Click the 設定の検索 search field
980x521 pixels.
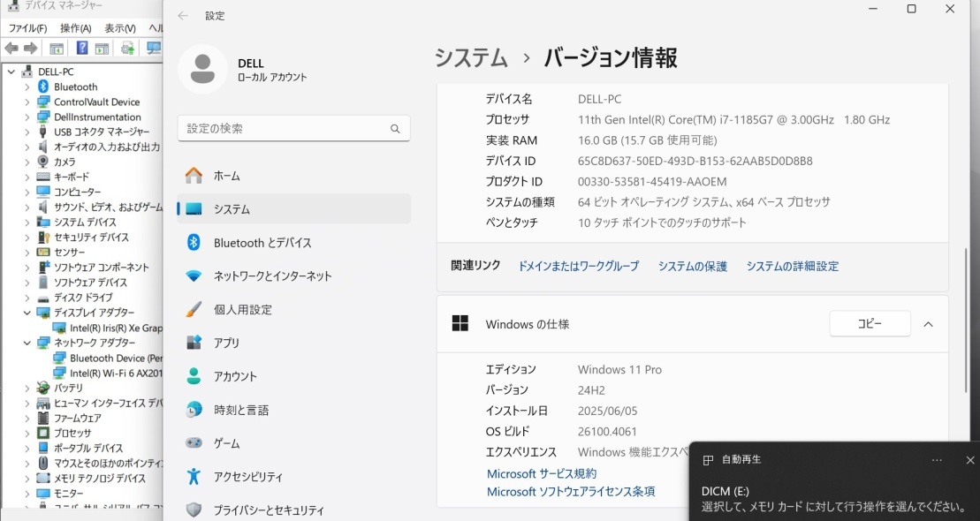click(292, 127)
